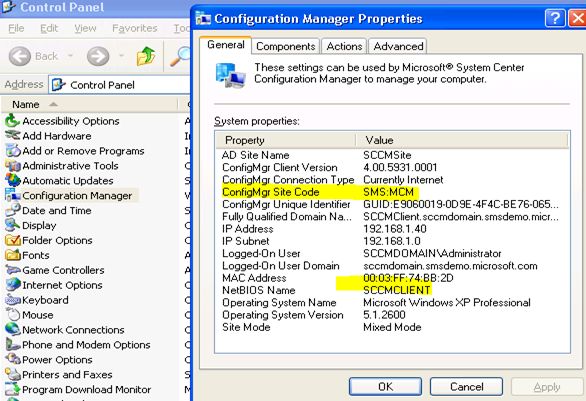
Task: Select the Site Mode row
Action: click(x=392, y=327)
